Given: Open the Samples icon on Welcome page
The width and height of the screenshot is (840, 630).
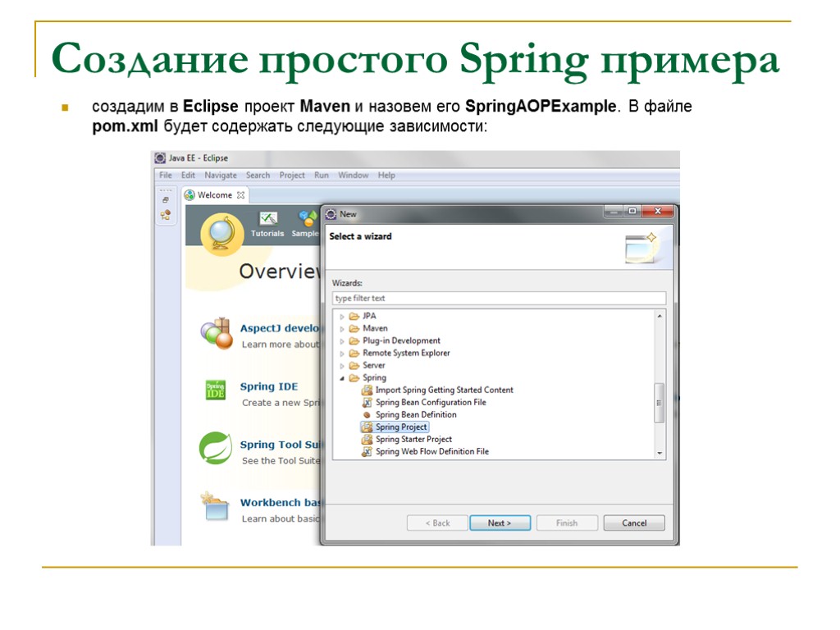Looking at the screenshot, I should 307,225.
